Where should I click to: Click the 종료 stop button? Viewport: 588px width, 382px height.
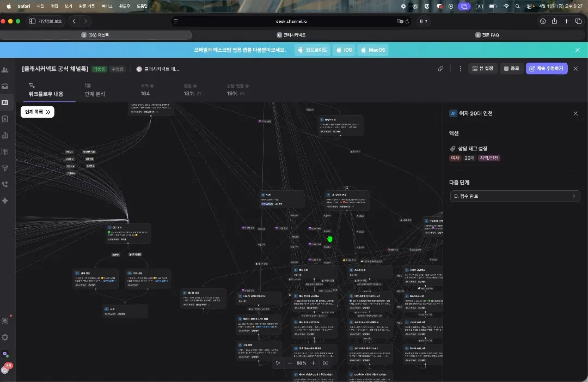(511, 69)
